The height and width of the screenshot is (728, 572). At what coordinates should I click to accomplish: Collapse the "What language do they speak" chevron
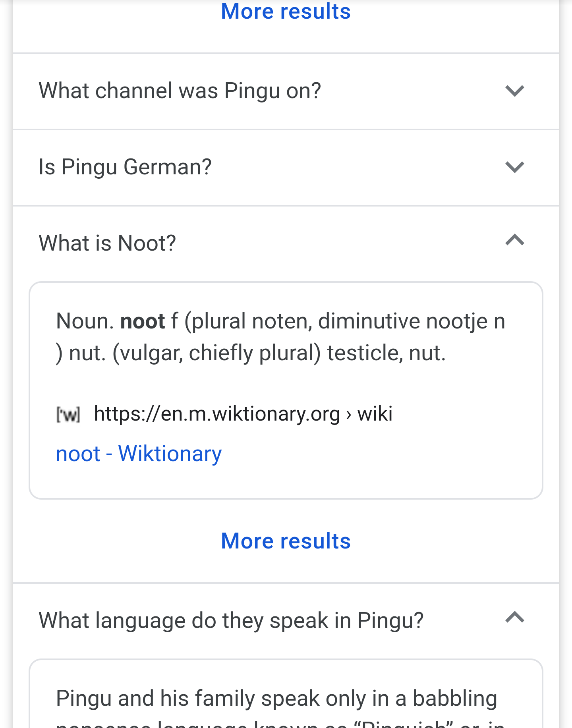click(515, 618)
